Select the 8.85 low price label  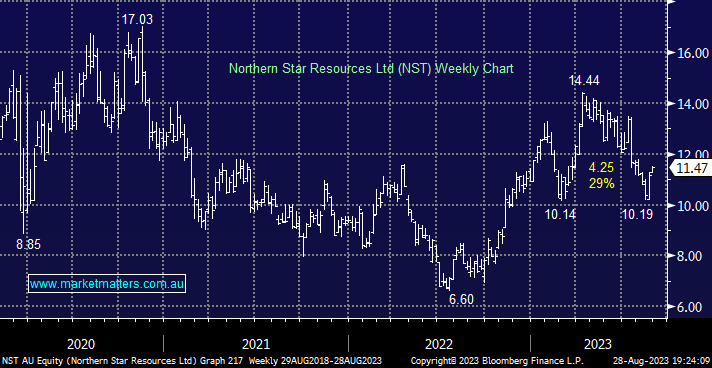(x=28, y=244)
